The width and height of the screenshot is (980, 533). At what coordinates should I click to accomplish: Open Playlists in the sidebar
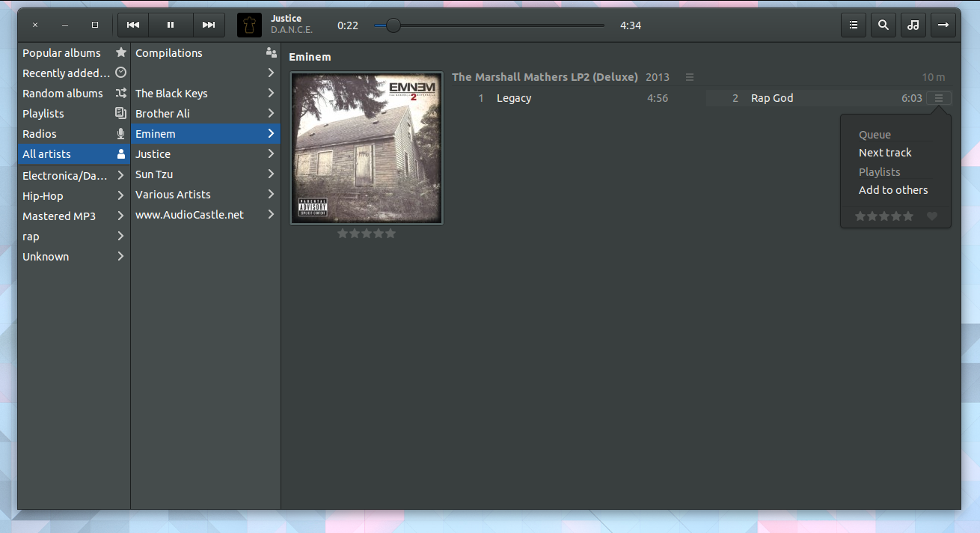pyautogui.click(x=74, y=114)
